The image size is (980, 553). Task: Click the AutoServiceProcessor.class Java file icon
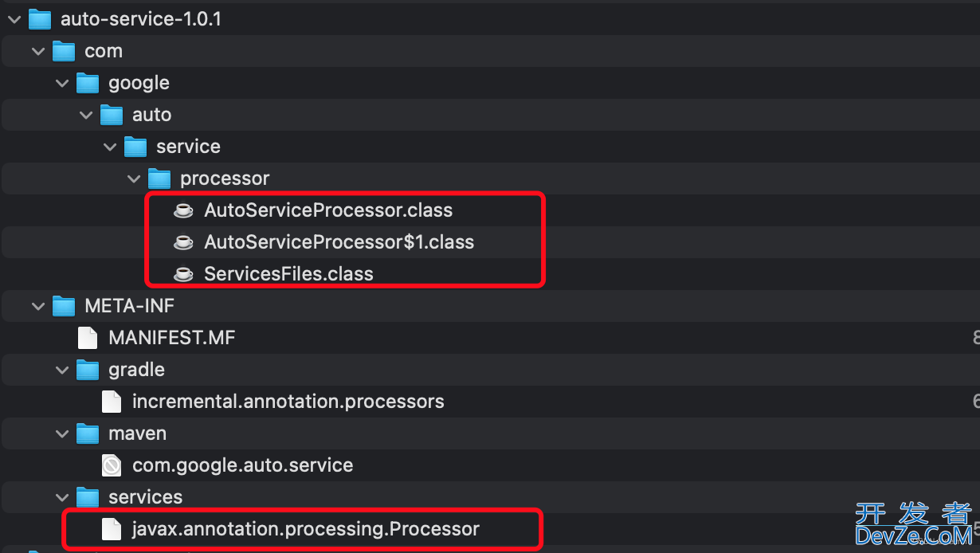coord(183,210)
